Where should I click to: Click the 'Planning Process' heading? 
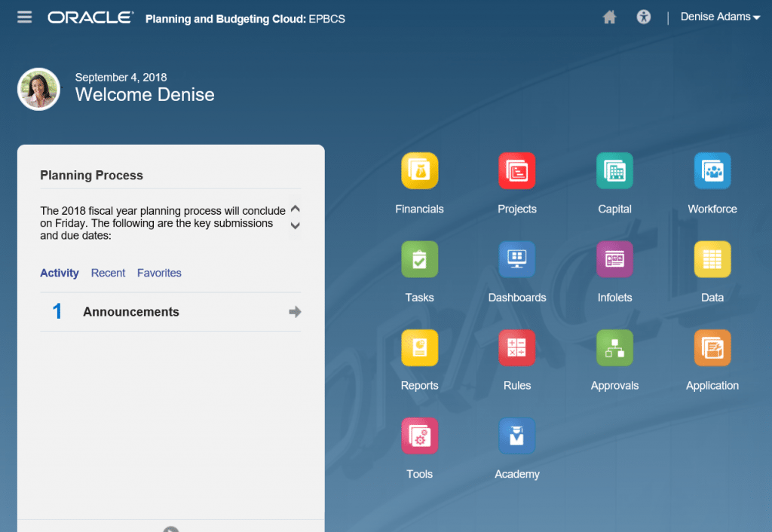91,176
